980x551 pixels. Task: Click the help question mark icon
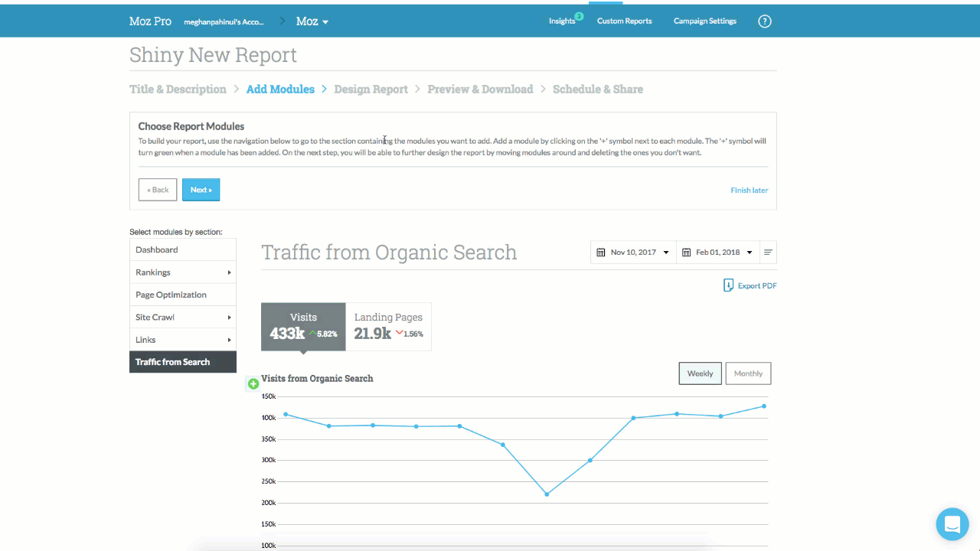coord(764,21)
